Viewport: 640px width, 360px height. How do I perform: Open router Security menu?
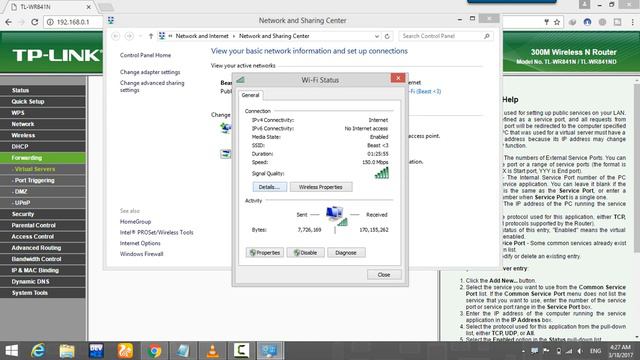pyautogui.click(x=43, y=214)
